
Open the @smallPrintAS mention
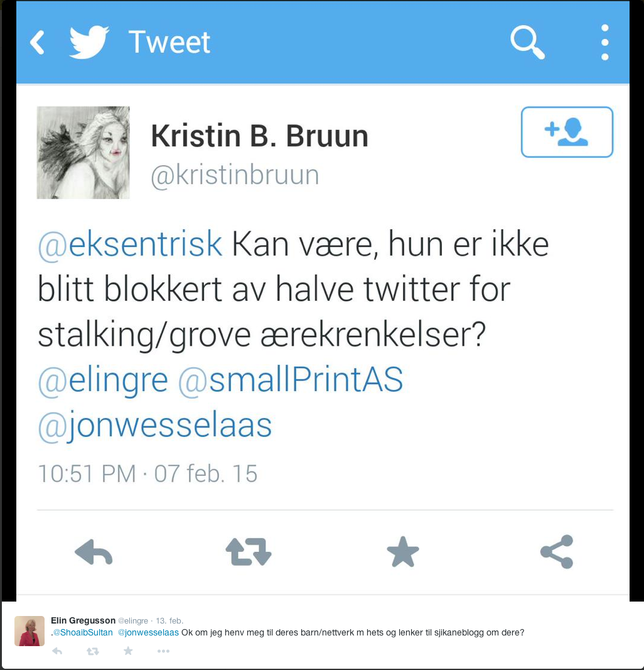(291, 379)
